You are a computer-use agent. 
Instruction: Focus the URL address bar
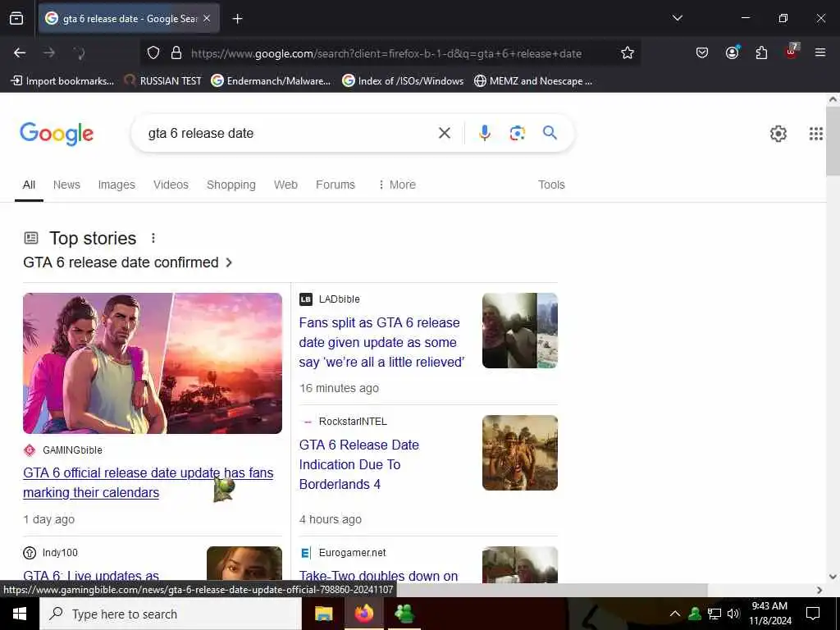click(x=386, y=53)
